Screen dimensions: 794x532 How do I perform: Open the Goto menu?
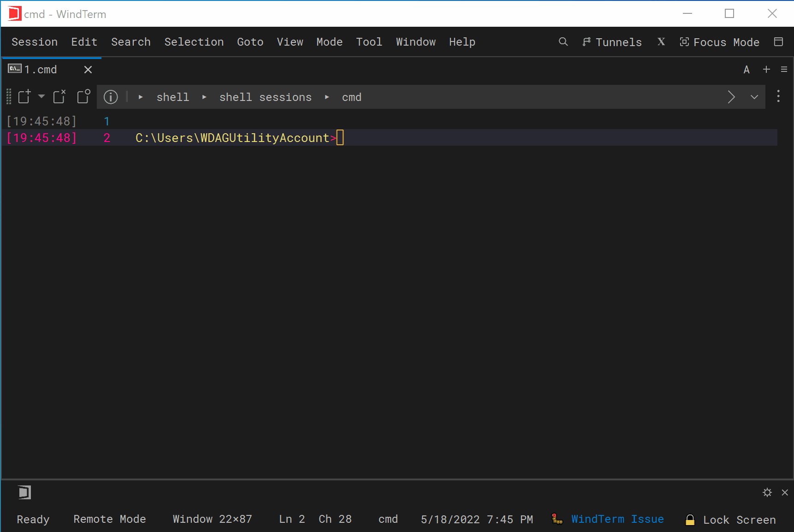250,42
